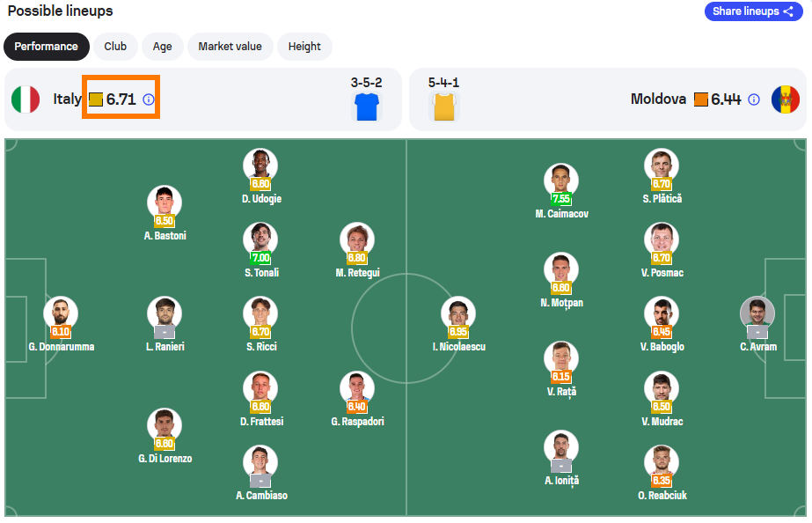Image resolution: width=812 pixels, height=523 pixels.
Task: Switch to the Club tab
Action: point(115,47)
